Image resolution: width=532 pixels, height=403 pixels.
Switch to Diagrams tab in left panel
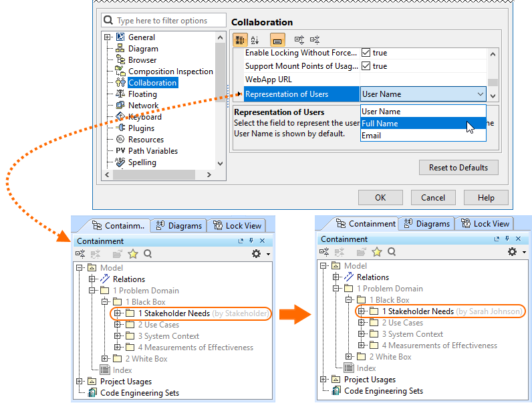point(179,226)
